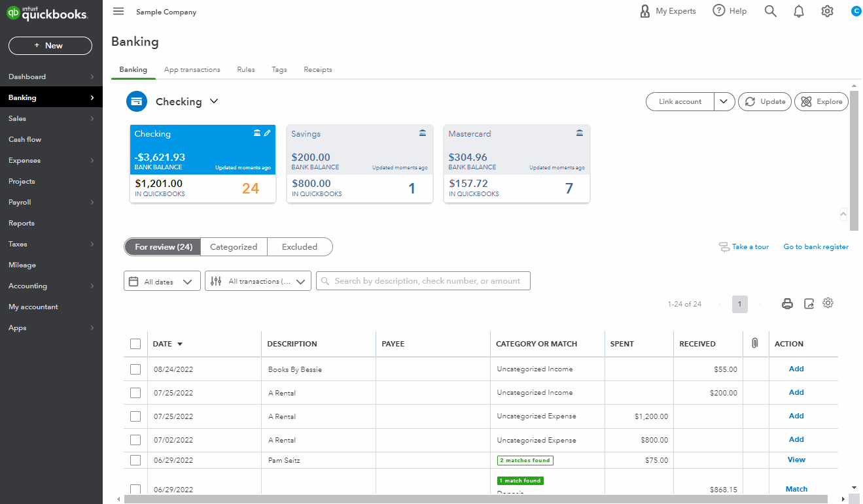Open the settings gear in top header
The width and height of the screenshot is (863, 504).
coord(827,11)
